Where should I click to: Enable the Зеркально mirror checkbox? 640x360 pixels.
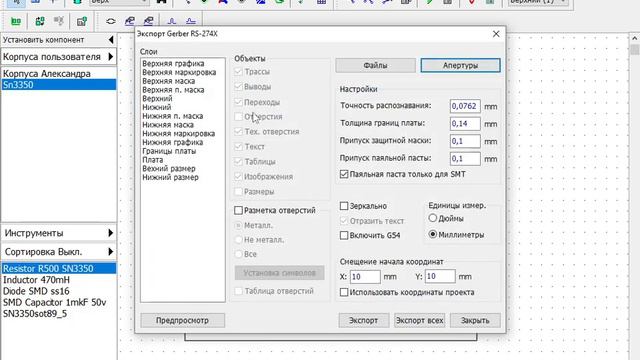344,206
